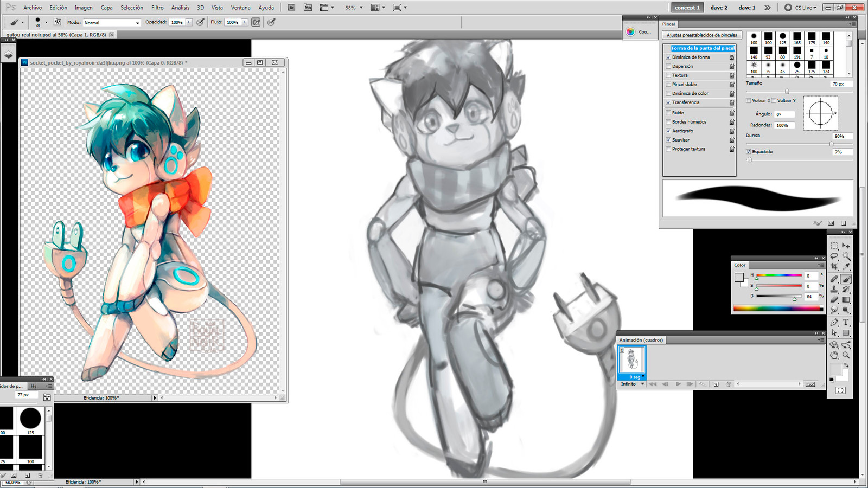
Task: Select the Magic Wand tool
Action: tap(846, 256)
